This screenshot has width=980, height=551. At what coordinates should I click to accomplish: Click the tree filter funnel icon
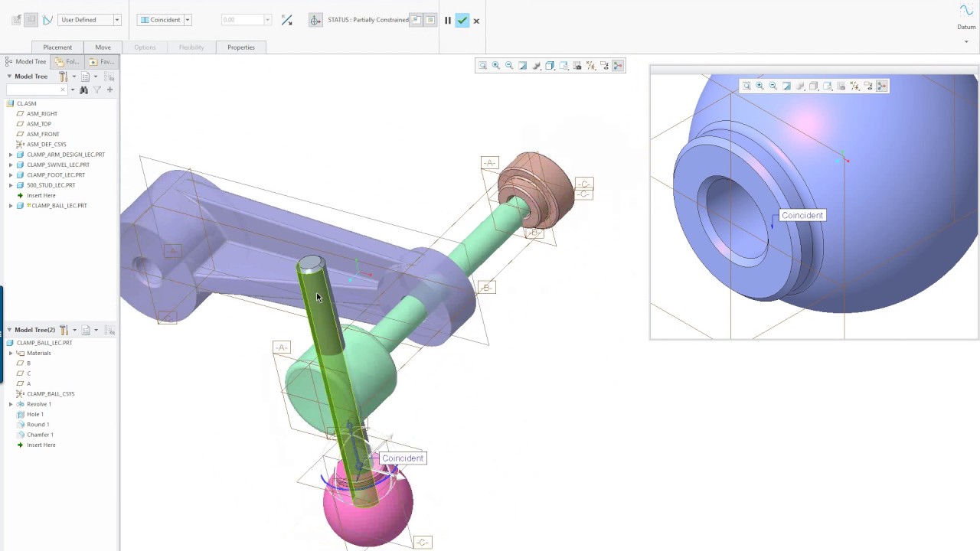click(x=97, y=90)
